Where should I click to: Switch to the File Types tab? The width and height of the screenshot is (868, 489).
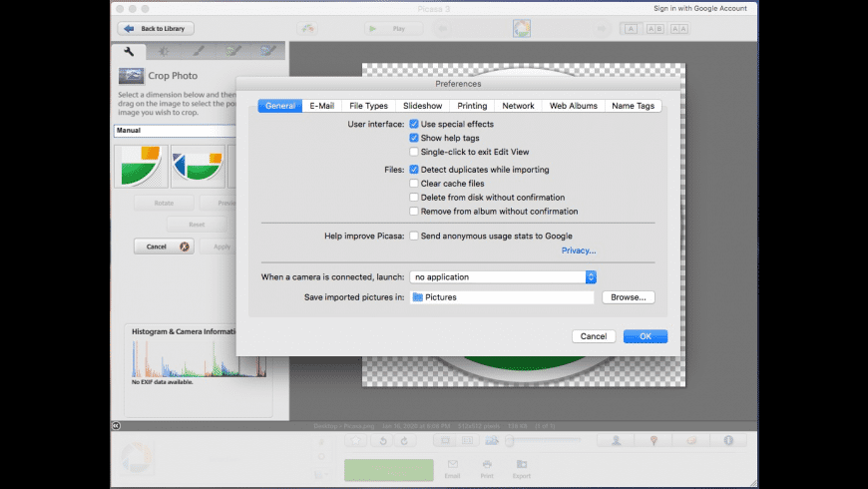point(369,106)
